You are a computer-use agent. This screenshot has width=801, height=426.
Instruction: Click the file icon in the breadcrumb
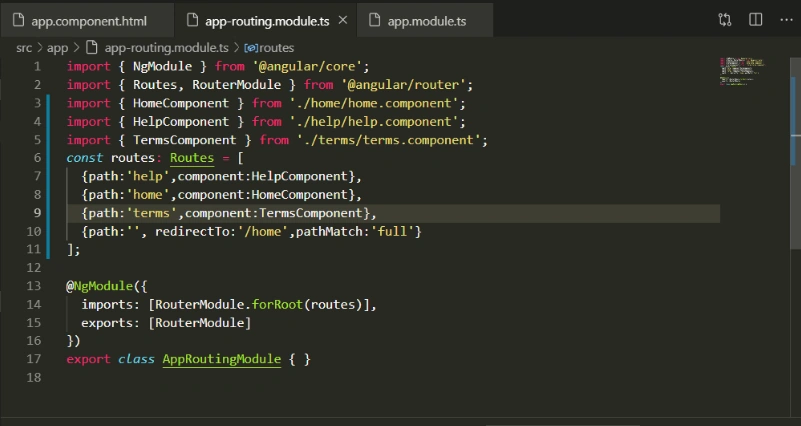(x=91, y=48)
